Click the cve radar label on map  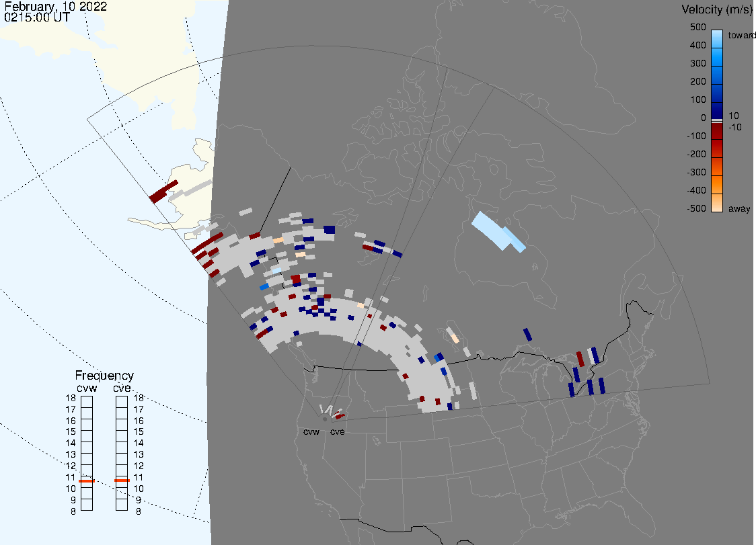tap(338, 431)
